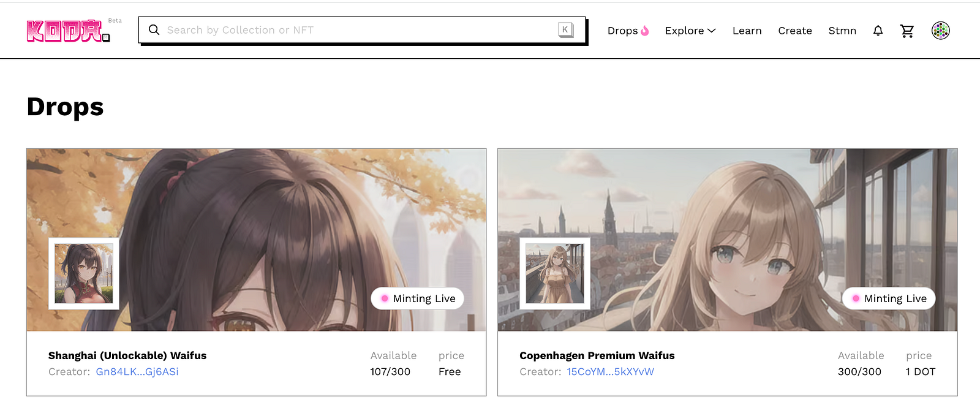Open creator link Gn84LK...Gj6ASi

(137, 372)
